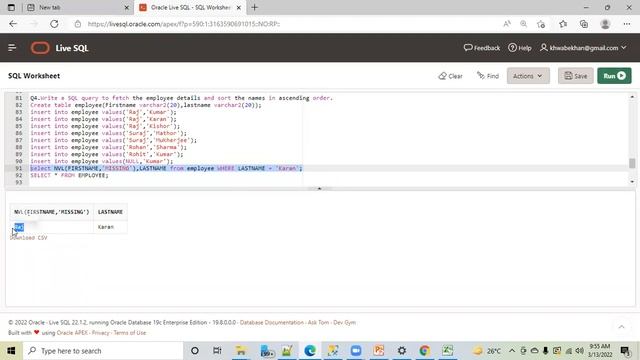
Task: Click the Oracle logo in the header
Action: tap(40, 48)
